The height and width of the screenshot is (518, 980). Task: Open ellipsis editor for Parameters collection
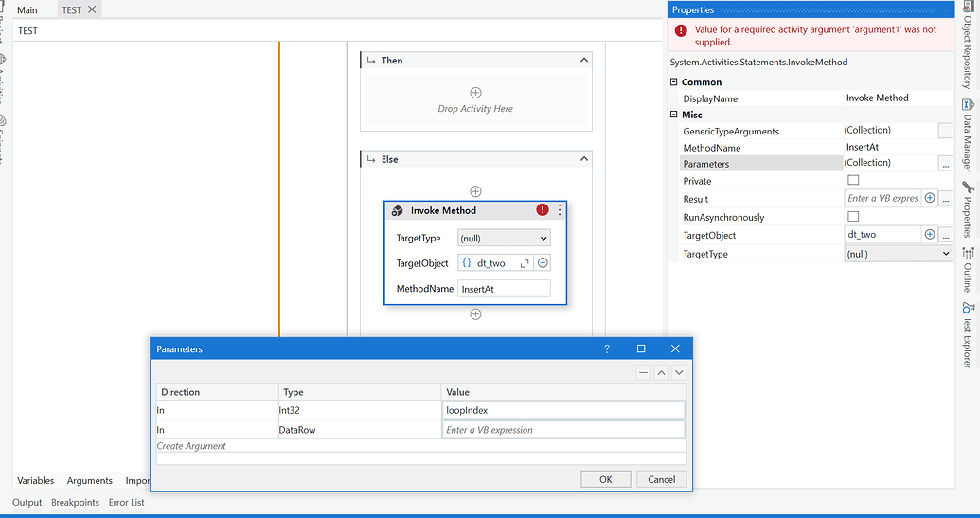pyautogui.click(x=946, y=164)
